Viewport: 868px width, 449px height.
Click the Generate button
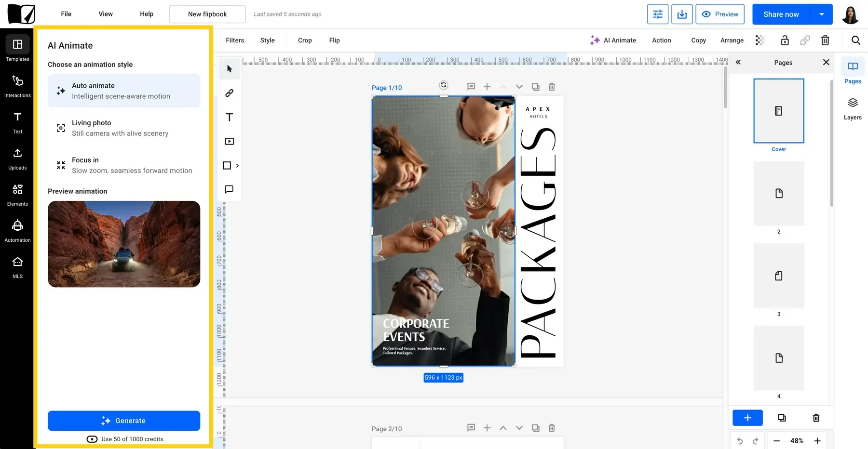[x=124, y=421]
